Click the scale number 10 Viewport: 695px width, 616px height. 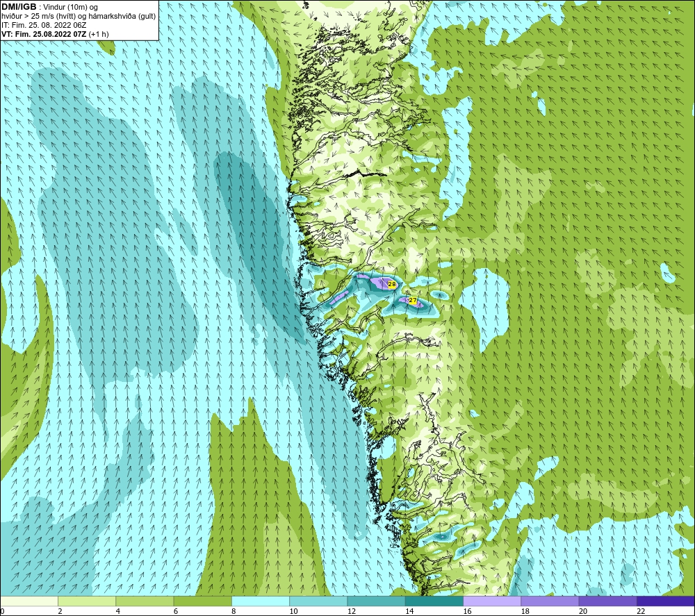pyautogui.click(x=294, y=611)
